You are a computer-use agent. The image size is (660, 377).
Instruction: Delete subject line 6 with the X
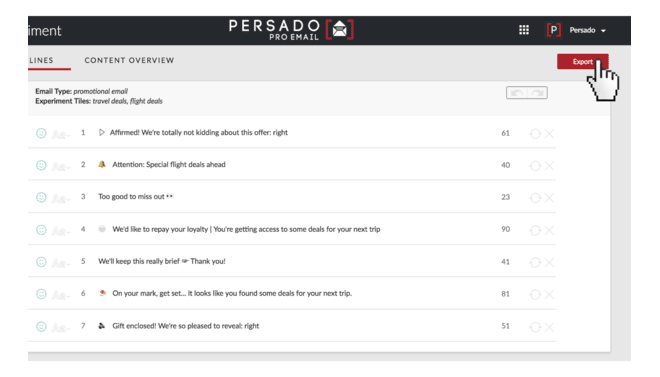(x=549, y=295)
